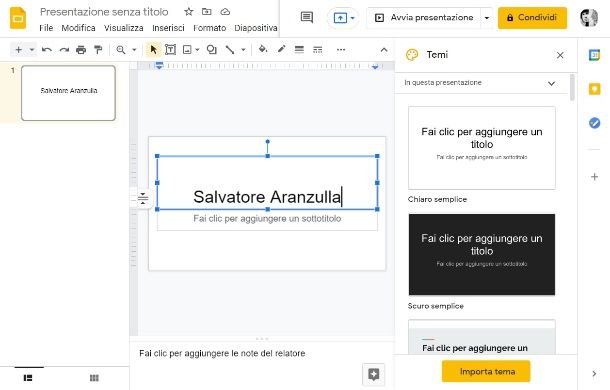Set border weight
This screenshot has height=390, width=610.
[299, 49]
